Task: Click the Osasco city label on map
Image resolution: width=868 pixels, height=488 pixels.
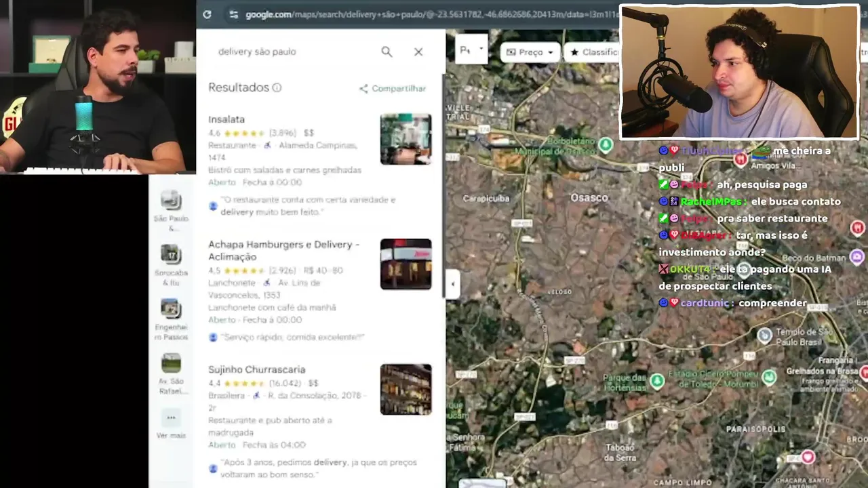Action: (x=589, y=198)
